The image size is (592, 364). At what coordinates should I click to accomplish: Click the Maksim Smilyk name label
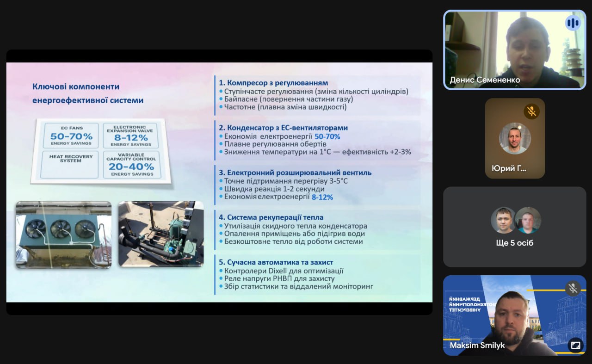coord(477,345)
